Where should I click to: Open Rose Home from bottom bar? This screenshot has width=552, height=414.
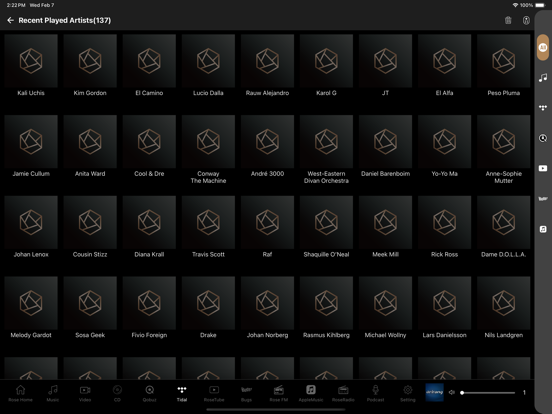[20, 393]
